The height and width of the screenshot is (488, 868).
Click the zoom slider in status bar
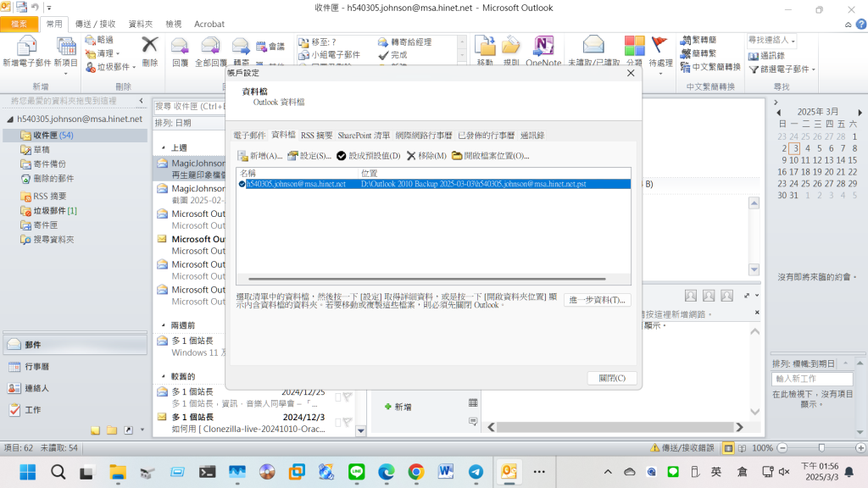[821, 447]
